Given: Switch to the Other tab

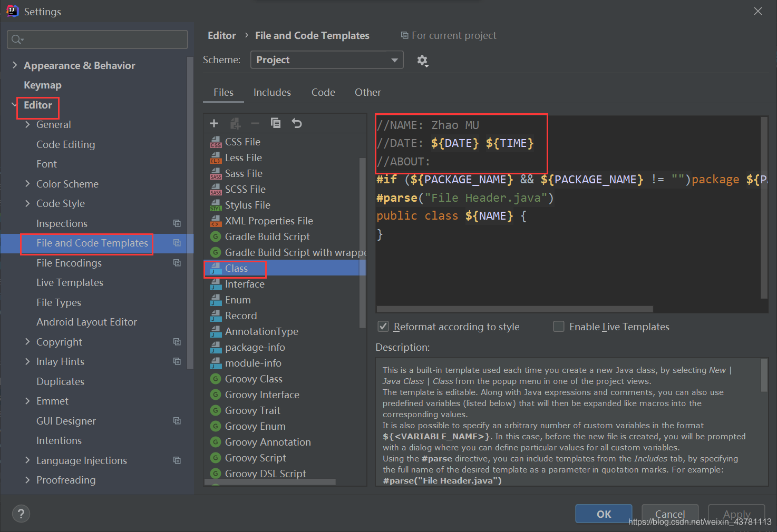Looking at the screenshot, I should [368, 92].
